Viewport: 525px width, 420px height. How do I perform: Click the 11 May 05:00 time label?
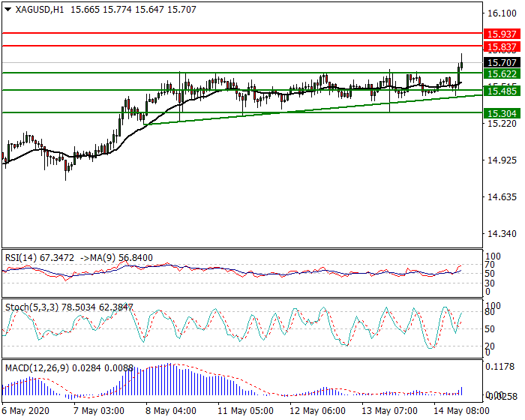point(245,410)
